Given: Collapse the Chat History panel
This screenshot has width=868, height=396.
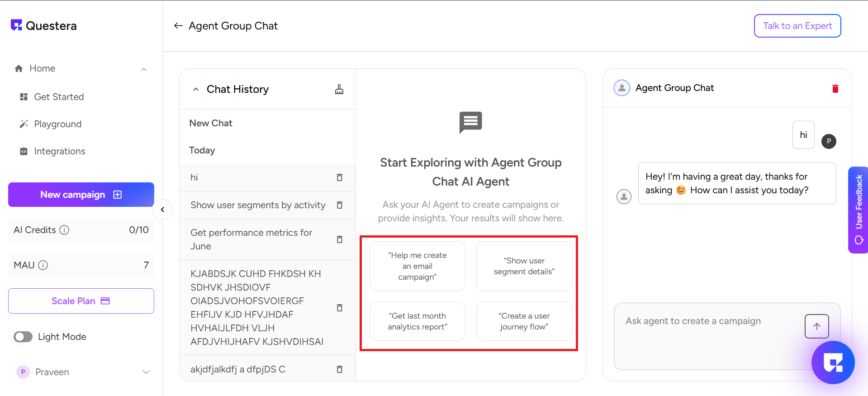Looking at the screenshot, I should click(196, 89).
